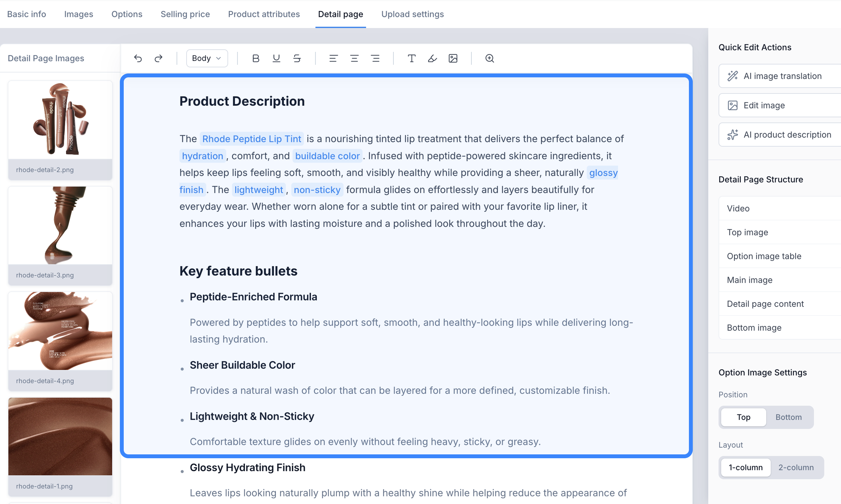Click the Rhode Peptide Lip Tint keyword

[252, 139]
